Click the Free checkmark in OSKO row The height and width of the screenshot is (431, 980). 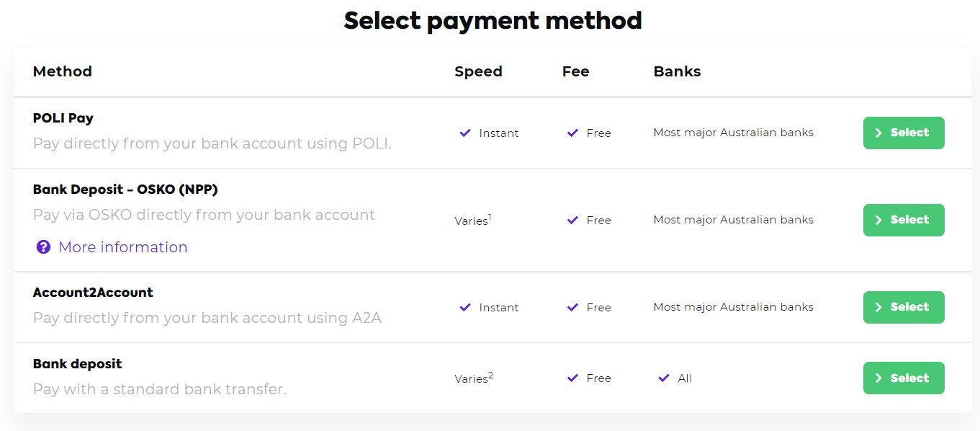coord(572,220)
